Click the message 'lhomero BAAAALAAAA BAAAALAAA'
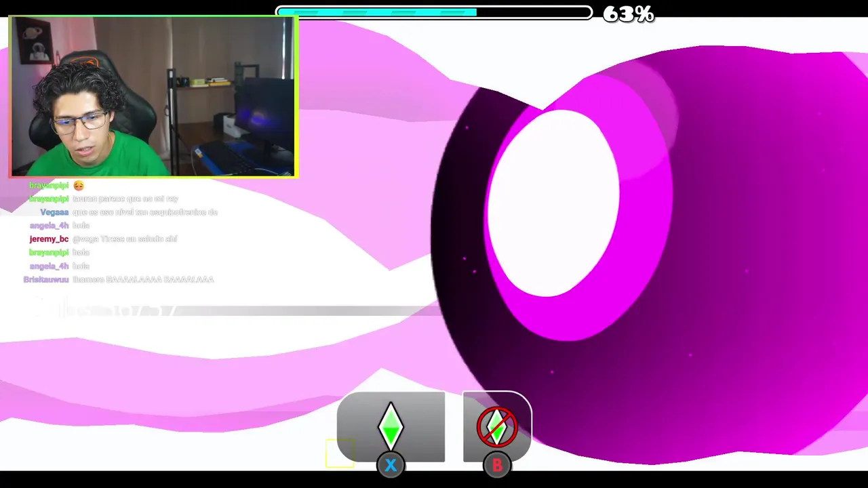 [143, 279]
